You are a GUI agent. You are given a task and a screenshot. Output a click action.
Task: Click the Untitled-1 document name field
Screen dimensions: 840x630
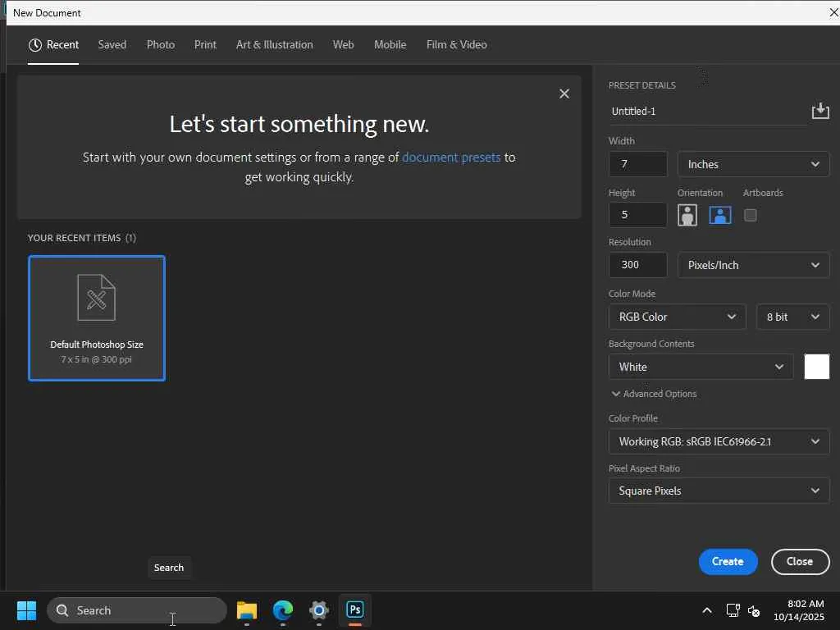click(x=707, y=112)
